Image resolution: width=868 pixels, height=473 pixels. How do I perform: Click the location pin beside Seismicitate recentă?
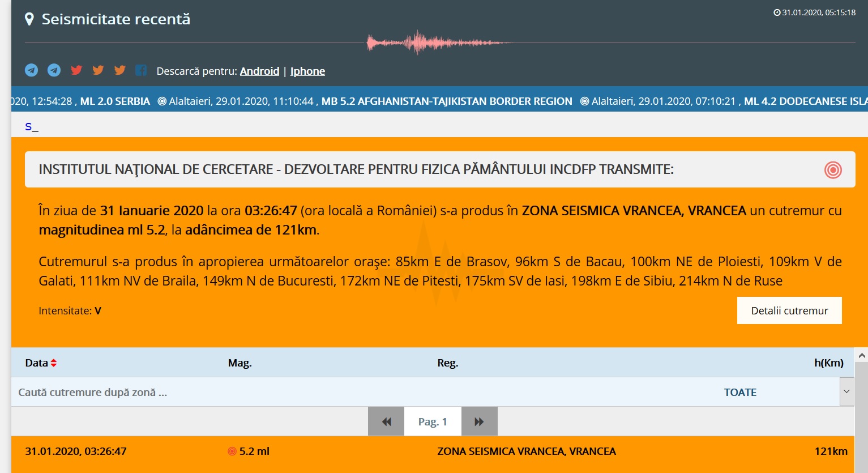pyautogui.click(x=29, y=19)
